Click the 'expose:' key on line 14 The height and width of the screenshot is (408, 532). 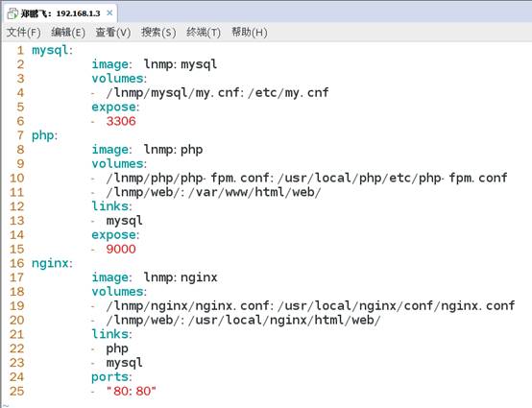115,234
